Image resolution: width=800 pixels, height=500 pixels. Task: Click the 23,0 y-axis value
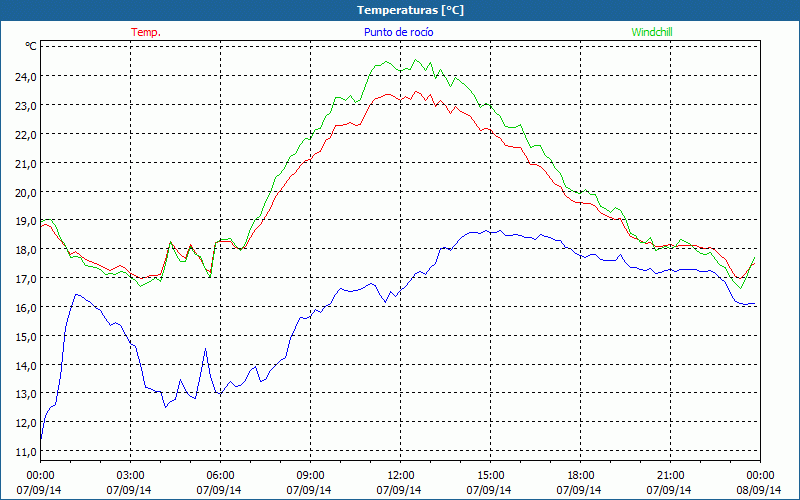(x=26, y=106)
